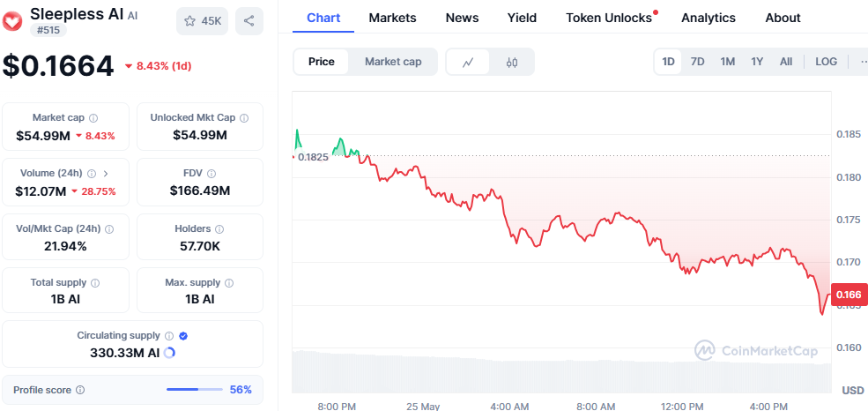Image resolution: width=868 pixels, height=411 pixels.
Task: Open the Token Unlocks tab
Action: pyautogui.click(x=610, y=18)
